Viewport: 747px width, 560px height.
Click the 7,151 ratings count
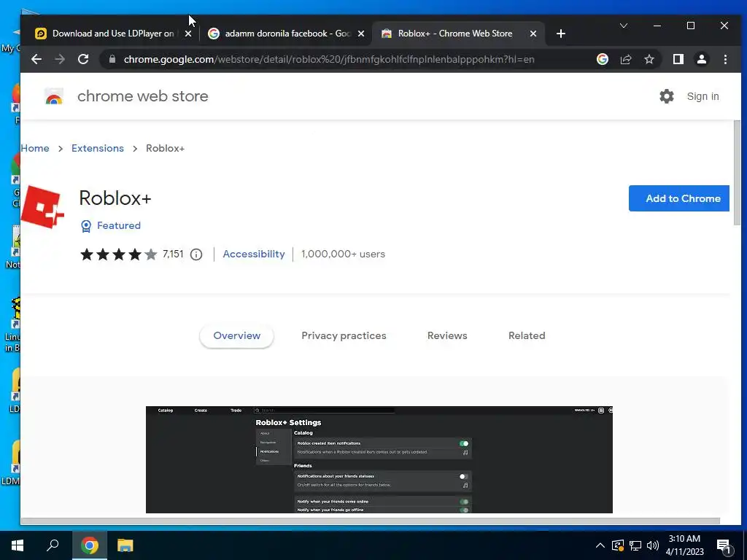coord(173,254)
